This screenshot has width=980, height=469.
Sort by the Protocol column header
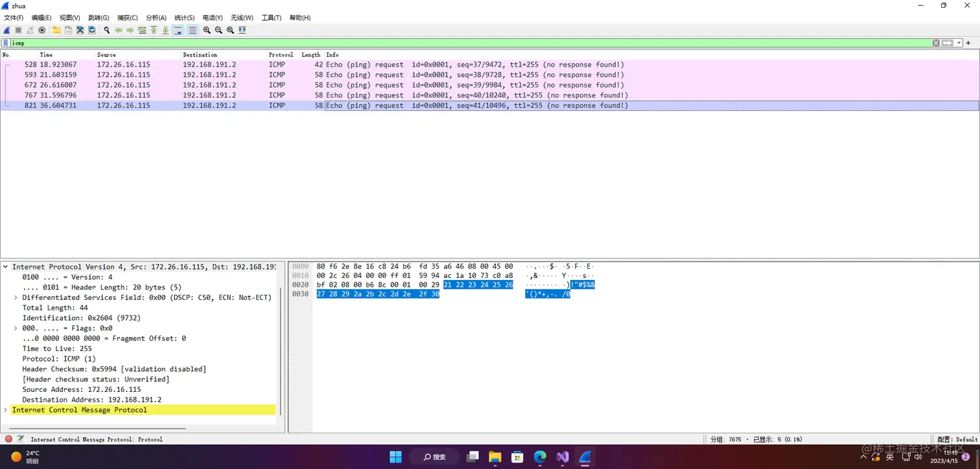[283, 54]
